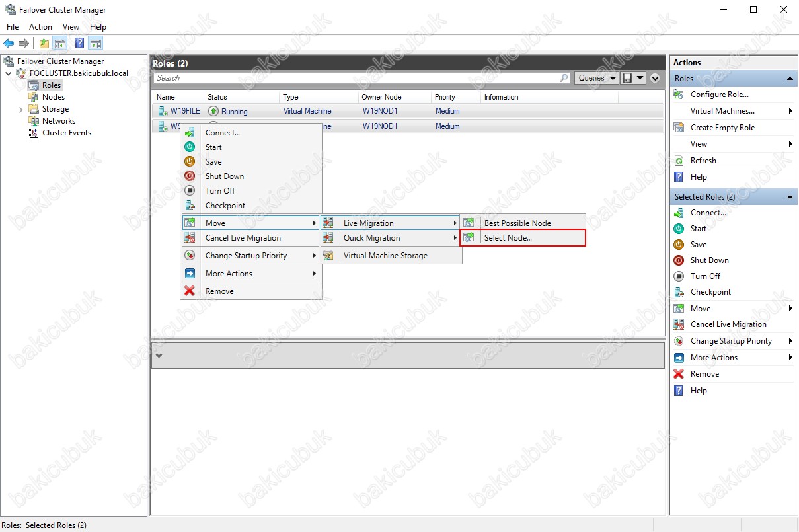This screenshot has height=532, width=799.
Task: Click Help icon below Remove in Actions pane
Action: tap(679, 391)
